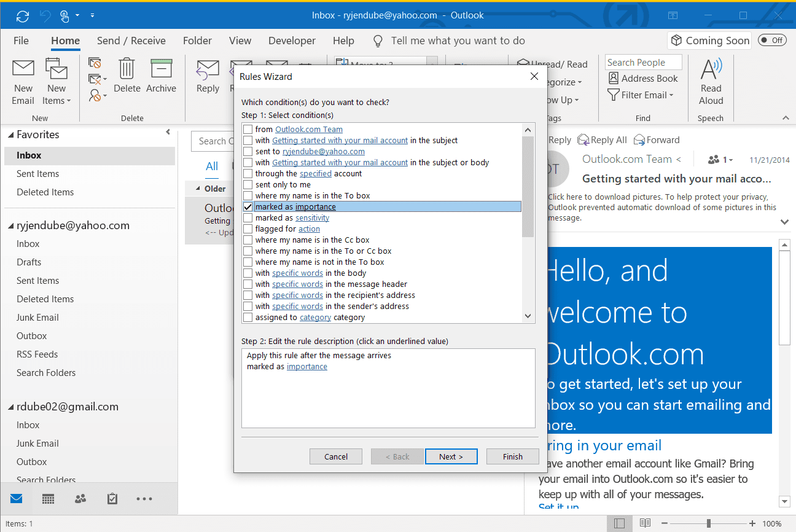Collapse the ribbon with the arrow
Viewport: 796px width, 532px height.
tap(785, 117)
